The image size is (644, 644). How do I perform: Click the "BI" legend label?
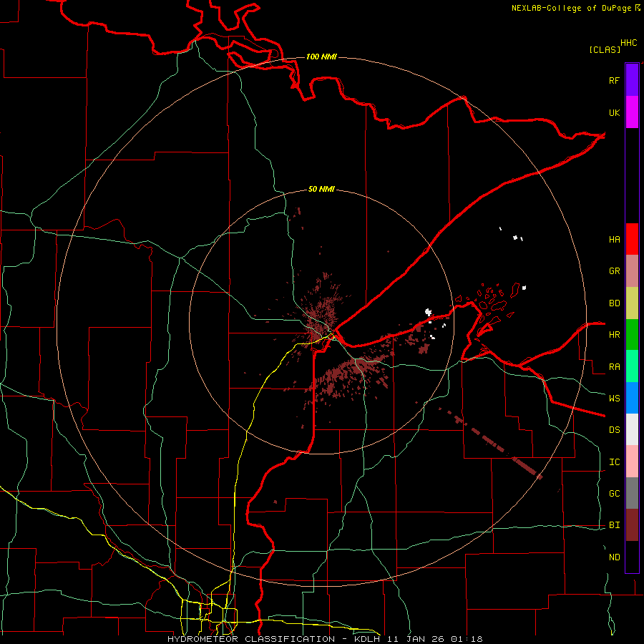tap(614, 525)
